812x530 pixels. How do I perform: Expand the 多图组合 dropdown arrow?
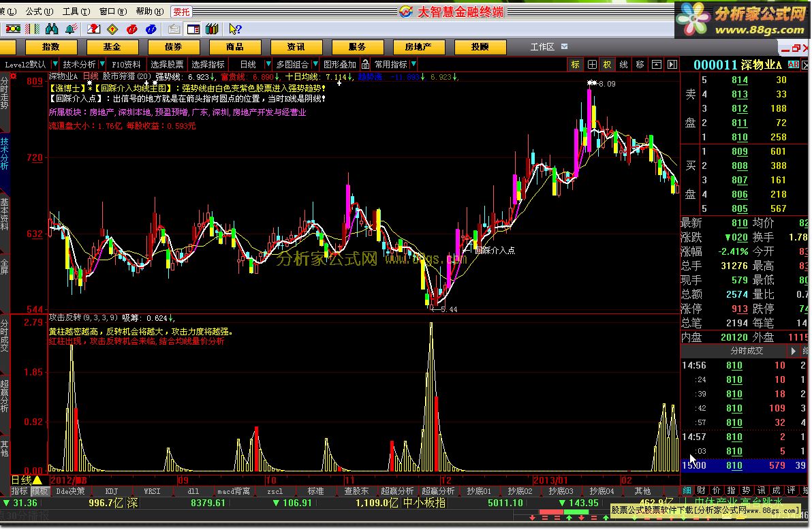[315, 64]
